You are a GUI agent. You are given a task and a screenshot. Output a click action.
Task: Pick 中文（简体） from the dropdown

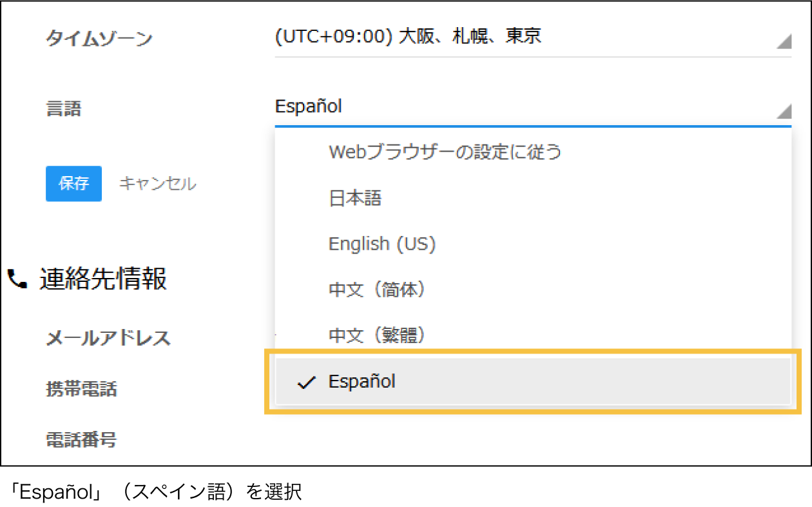[378, 290]
